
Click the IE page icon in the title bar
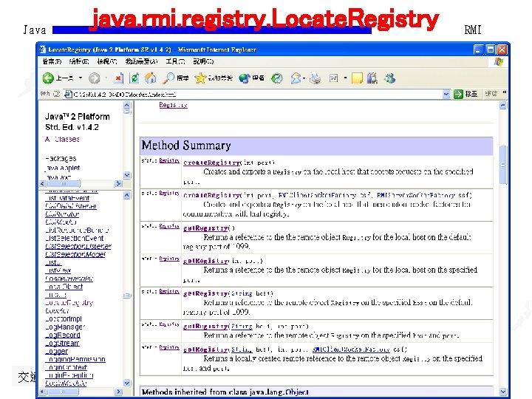pos(42,50)
